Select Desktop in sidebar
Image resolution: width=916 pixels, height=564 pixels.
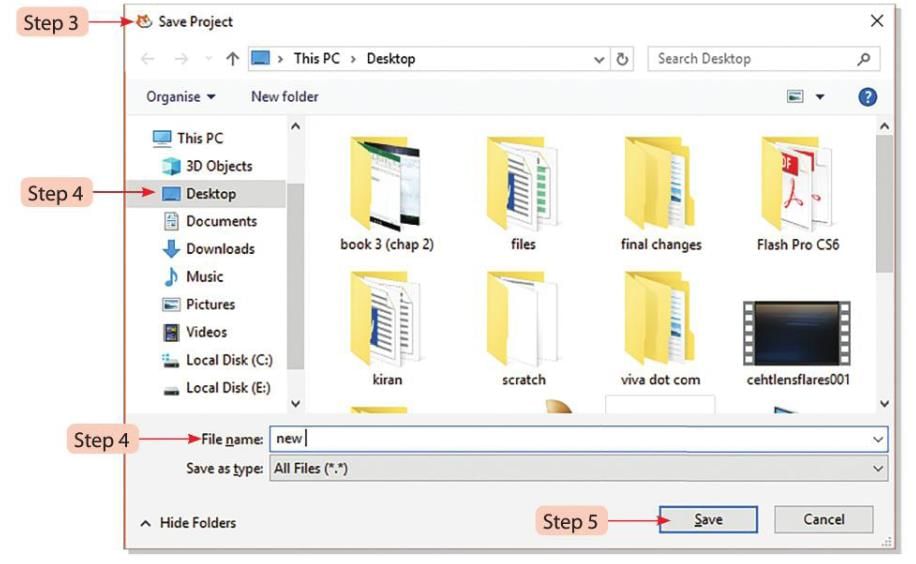206,194
